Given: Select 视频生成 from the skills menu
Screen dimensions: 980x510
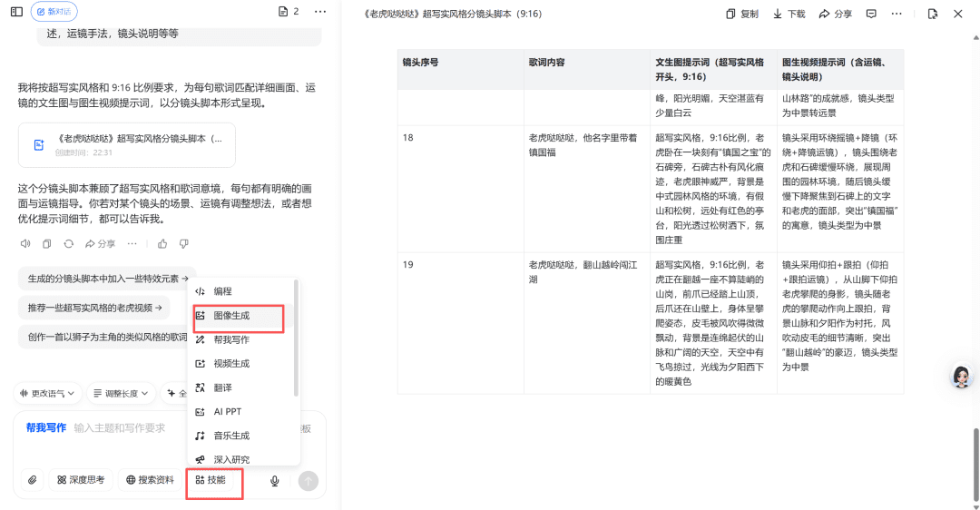Looking at the screenshot, I should 230,364.
